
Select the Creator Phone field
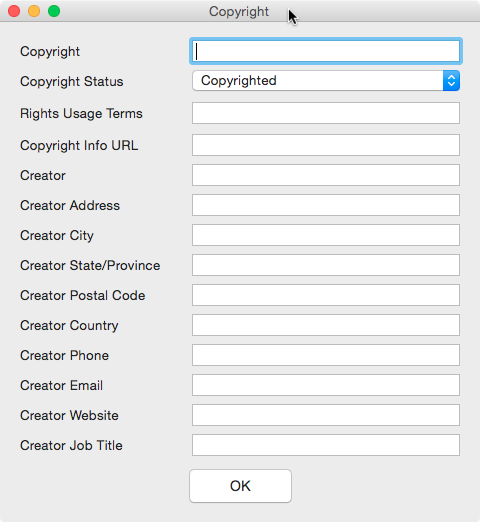tap(326, 355)
